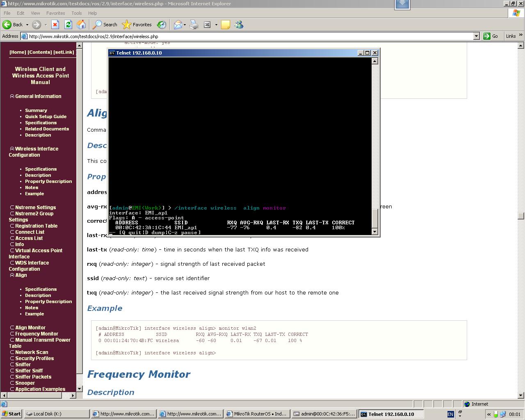Open the Tools menu
Viewport: 525px width, 420px height.
coord(77,13)
